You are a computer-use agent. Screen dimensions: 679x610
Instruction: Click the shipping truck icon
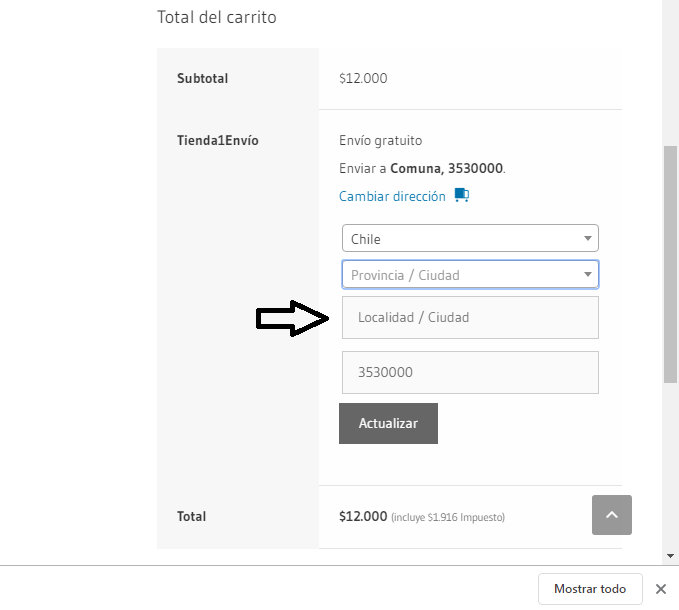point(462,195)
